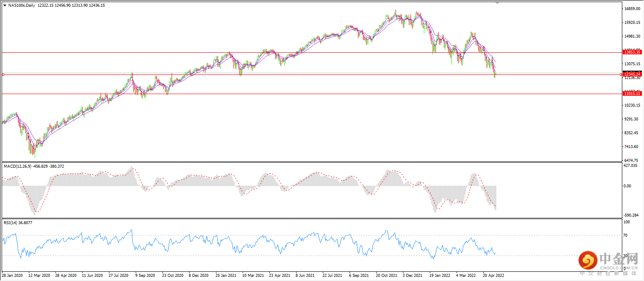644x281 pixels.
Task: Click the 14981.30 price scale value
Action: [x=632, y=36]
